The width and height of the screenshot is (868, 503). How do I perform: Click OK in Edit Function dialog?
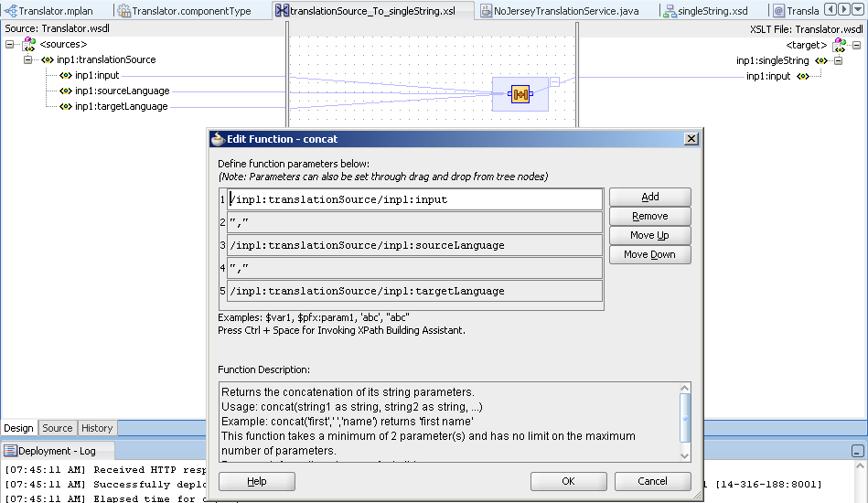click(x=568, y=481)
